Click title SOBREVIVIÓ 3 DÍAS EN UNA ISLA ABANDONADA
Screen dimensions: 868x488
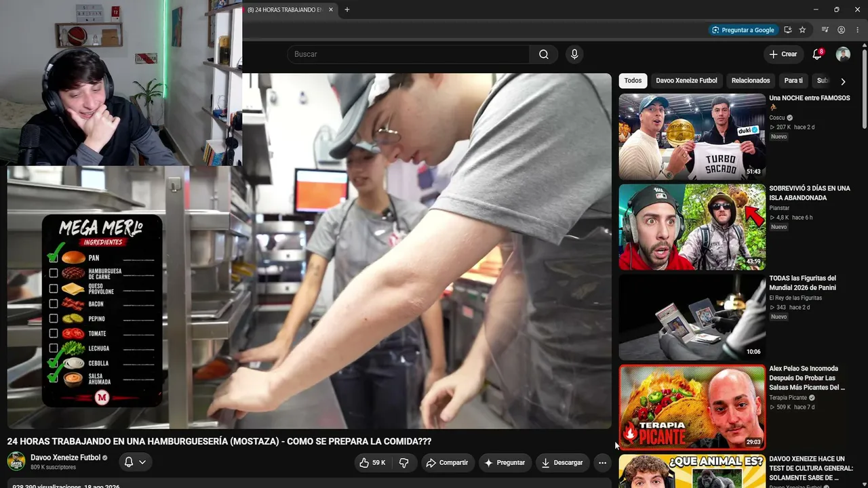(x=809, y=193)
